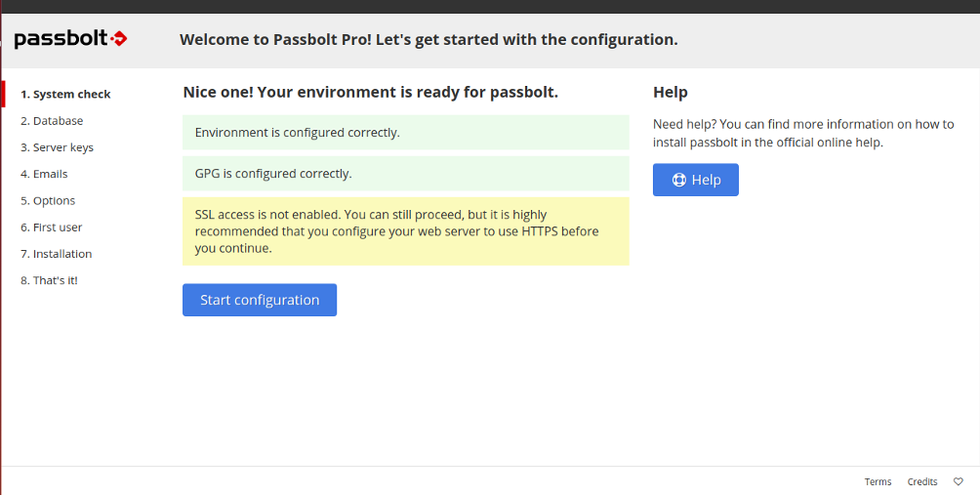Image resolution: width=980 pixels, height=496 pixels.
Task: Click the Need help? description paragraph
Action: 803,133
